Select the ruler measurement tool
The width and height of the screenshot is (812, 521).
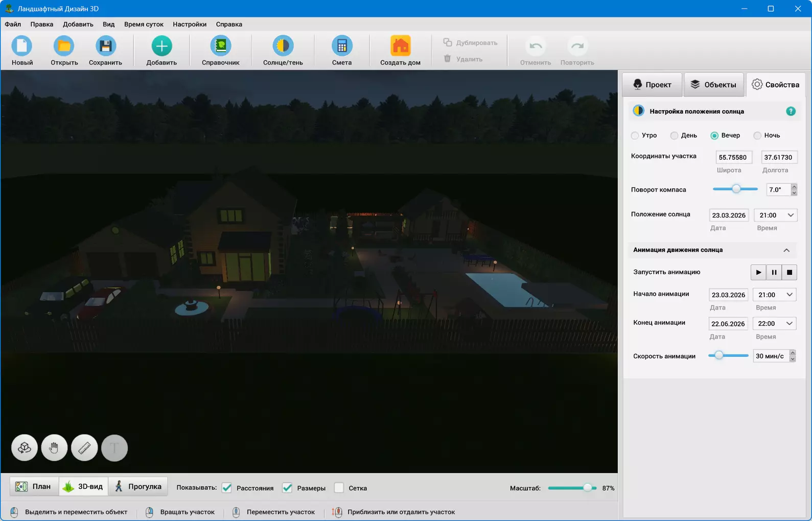(84, 448)
